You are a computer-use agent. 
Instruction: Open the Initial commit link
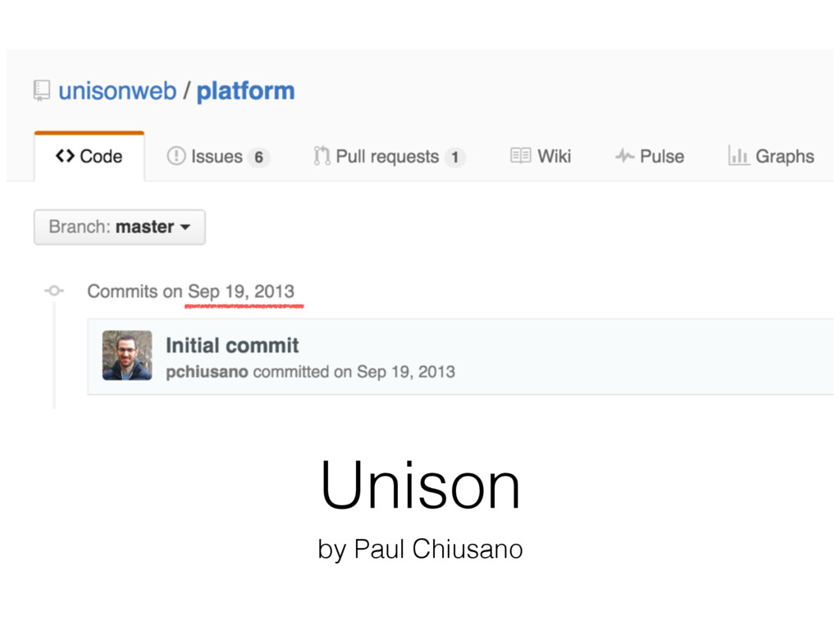coord(232,345)
